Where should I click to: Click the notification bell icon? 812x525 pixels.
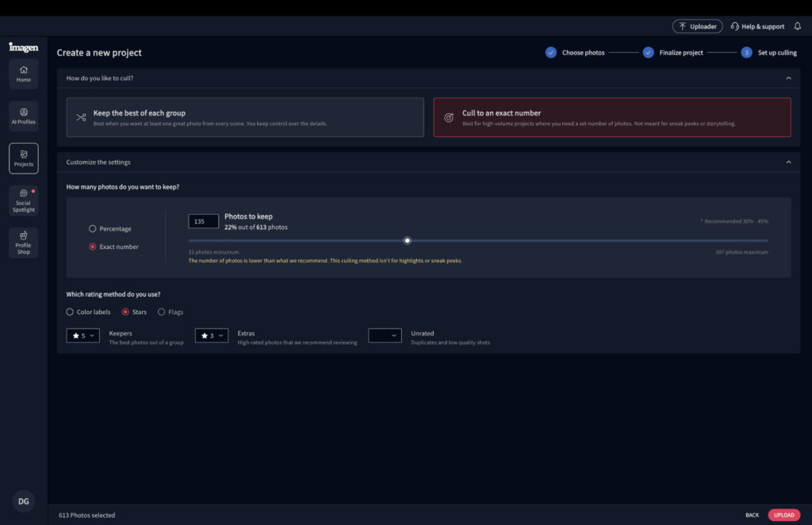coord(797,26)
